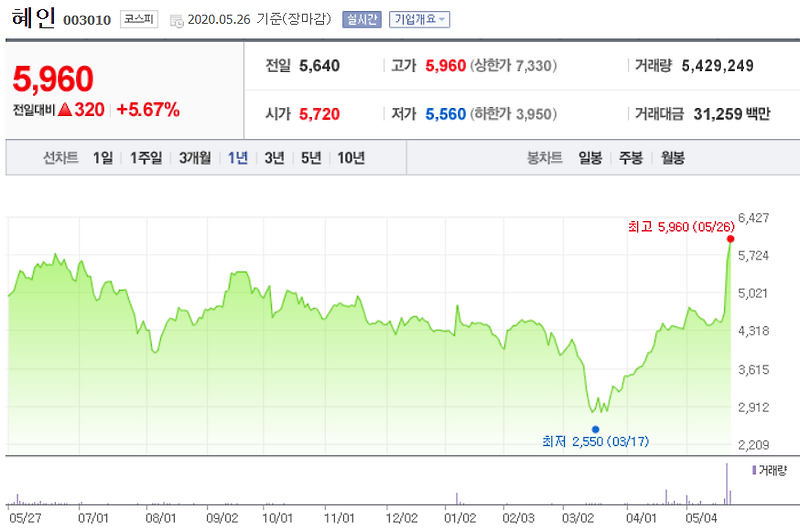Click the red highest-price dot on the chart

tap(731, 239)
